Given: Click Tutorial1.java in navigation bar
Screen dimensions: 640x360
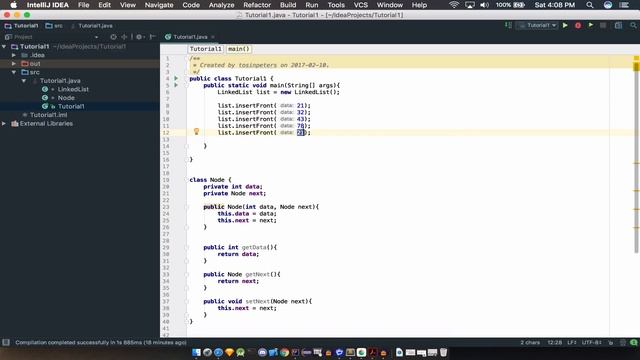Looking at the screenshot, I should tap(91, 26).
